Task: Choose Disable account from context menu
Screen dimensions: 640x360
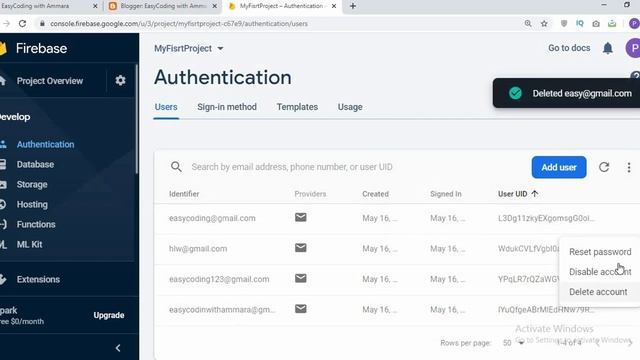Action: 600,272
